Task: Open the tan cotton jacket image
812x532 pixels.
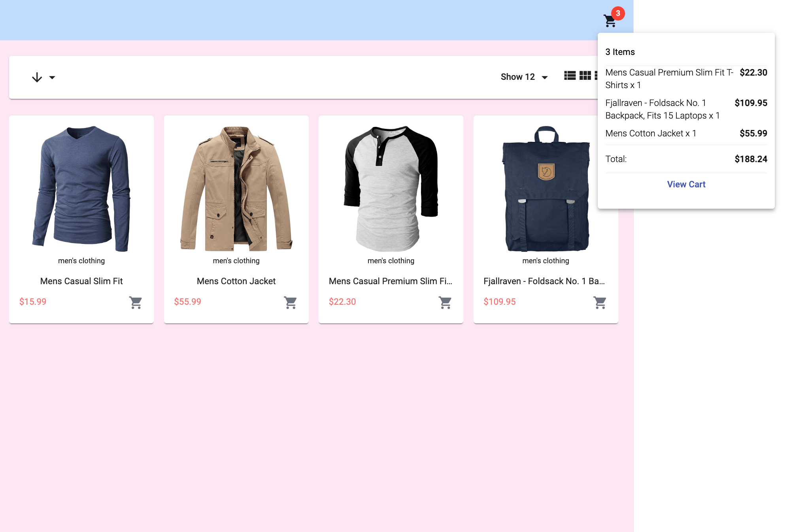Action: (x=236, y=189)
